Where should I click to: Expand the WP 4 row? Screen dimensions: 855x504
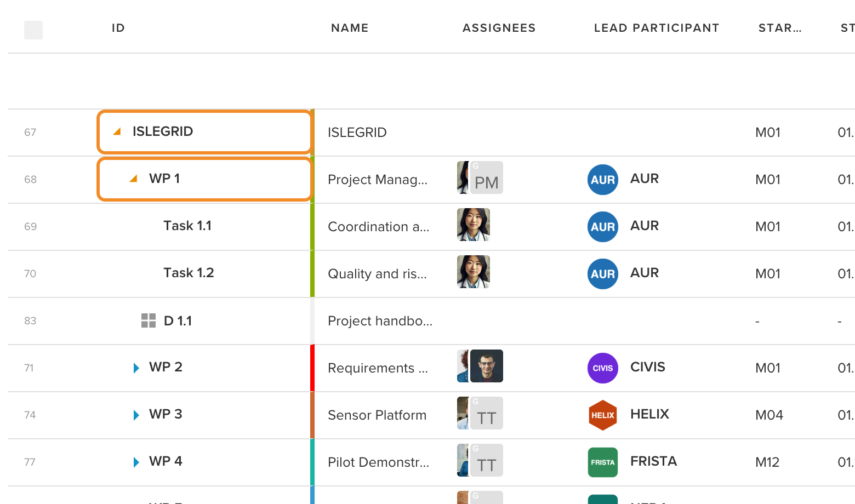pos(136,462)
